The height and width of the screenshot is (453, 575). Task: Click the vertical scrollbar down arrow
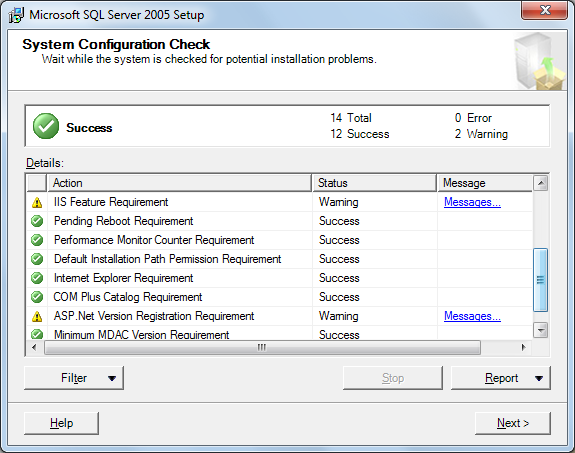click(541, 330)
